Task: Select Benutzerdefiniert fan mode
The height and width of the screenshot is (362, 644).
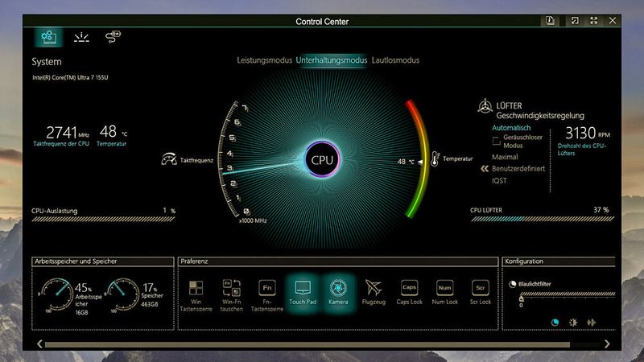Action: tap(518, 169)
